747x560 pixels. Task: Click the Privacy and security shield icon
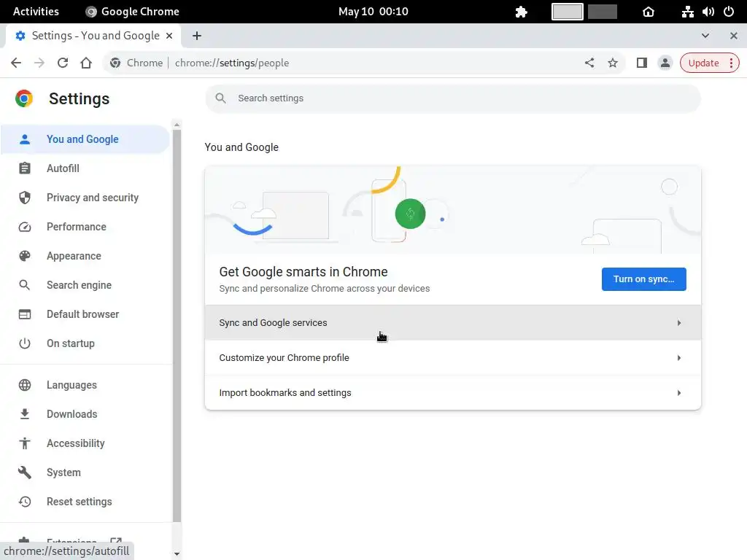click(25, 198)
